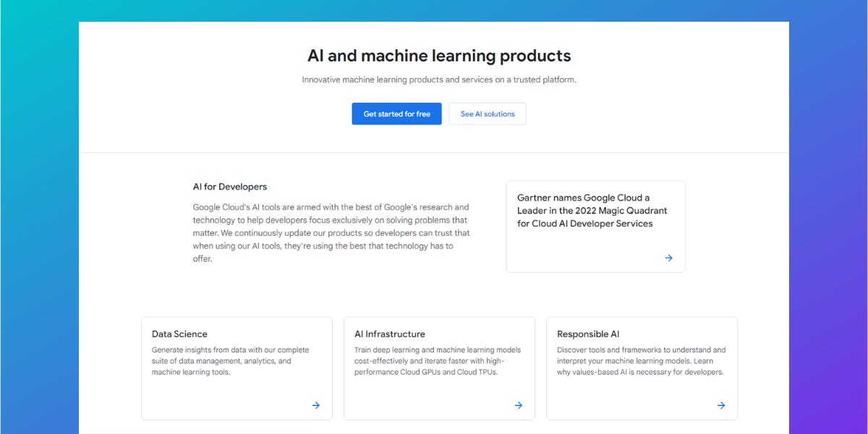Click the AI Infrastructure card arrow icon
868x434 pixels.
tap(518, 405)
